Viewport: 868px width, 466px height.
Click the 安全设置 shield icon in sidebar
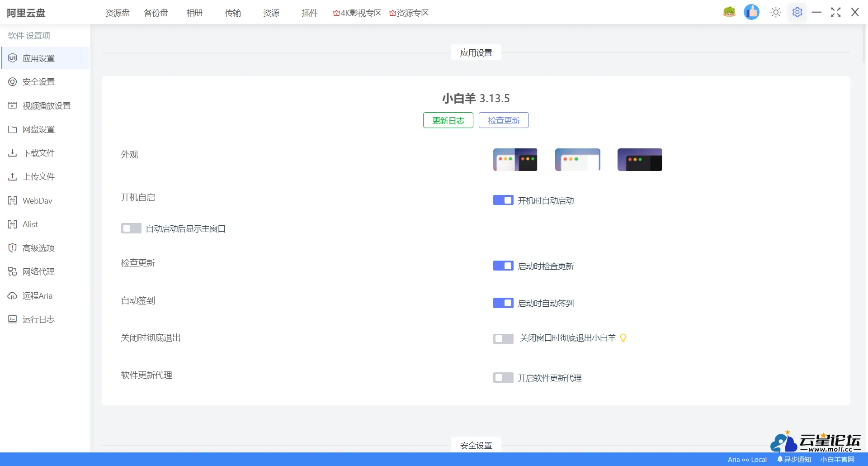[x=13, y=82]
